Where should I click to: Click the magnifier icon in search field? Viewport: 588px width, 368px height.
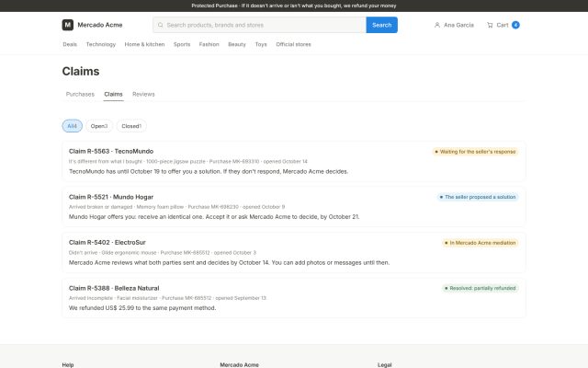point(161,25)
